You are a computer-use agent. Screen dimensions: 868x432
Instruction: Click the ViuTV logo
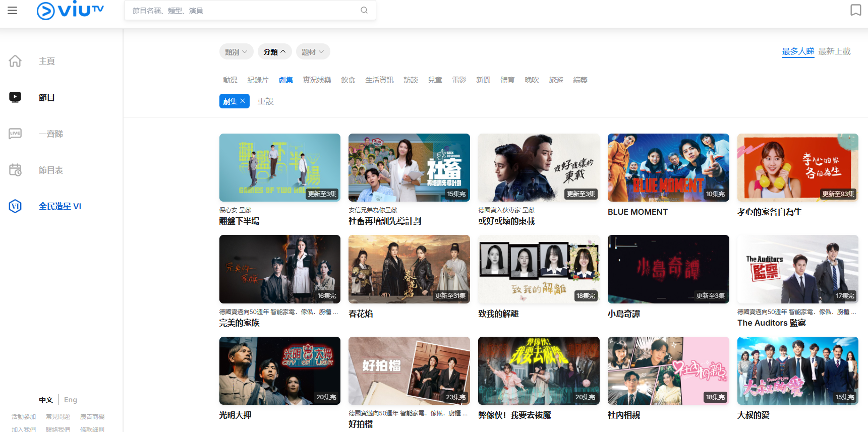[70, 11]
